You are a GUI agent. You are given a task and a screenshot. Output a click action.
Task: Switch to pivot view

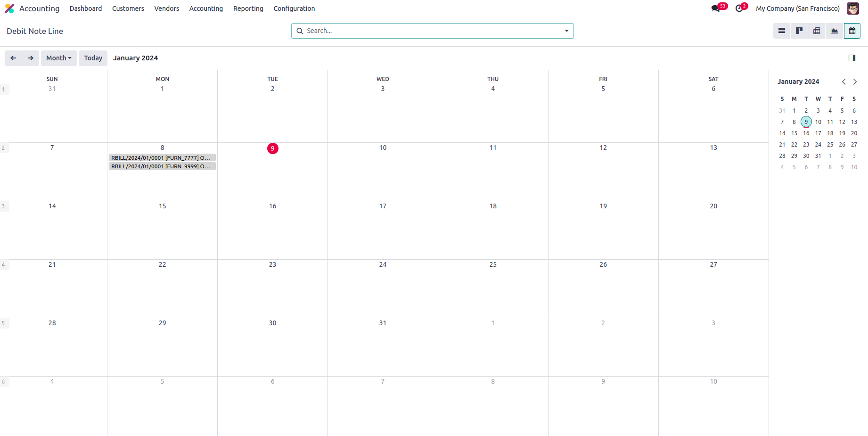click(817, 31)
